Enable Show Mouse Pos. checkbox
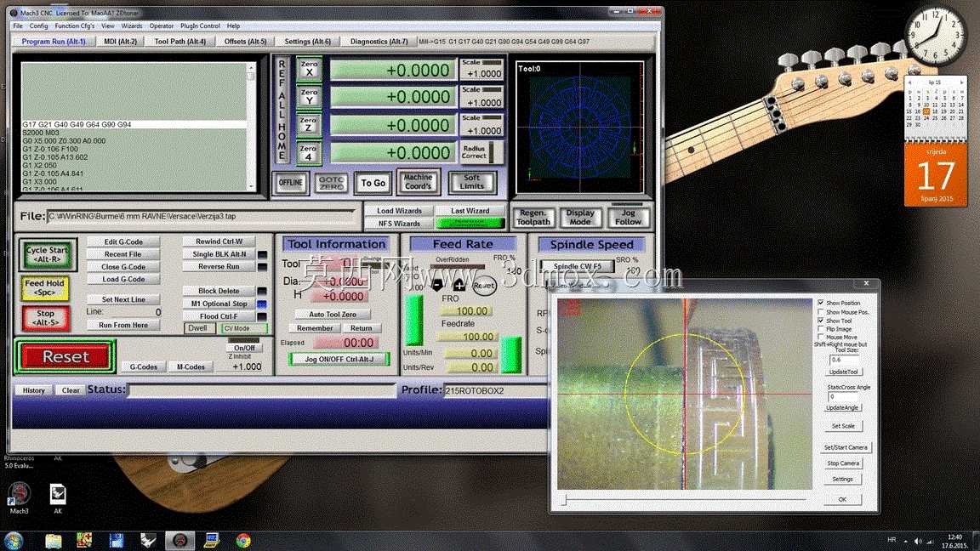The width and height of the screenshot is (980, 551). pyautogui.click(x=821, y=312)
